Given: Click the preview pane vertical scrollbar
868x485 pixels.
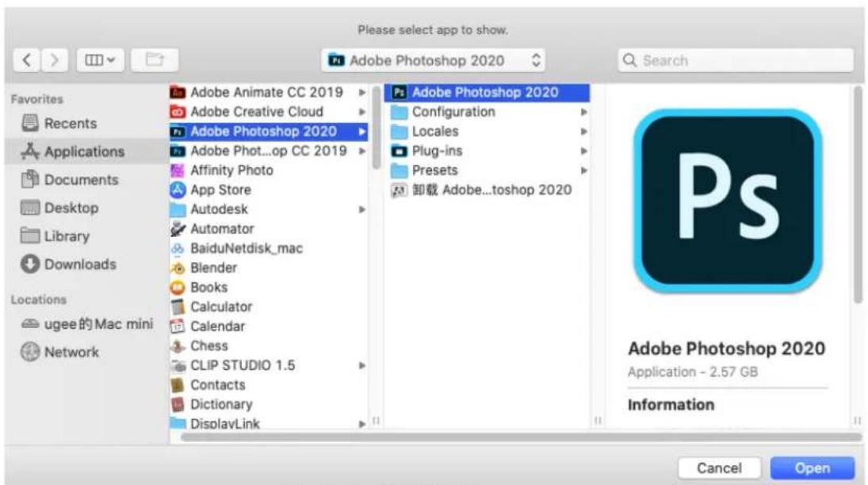Looking at the screenshot, I should 858,195.
